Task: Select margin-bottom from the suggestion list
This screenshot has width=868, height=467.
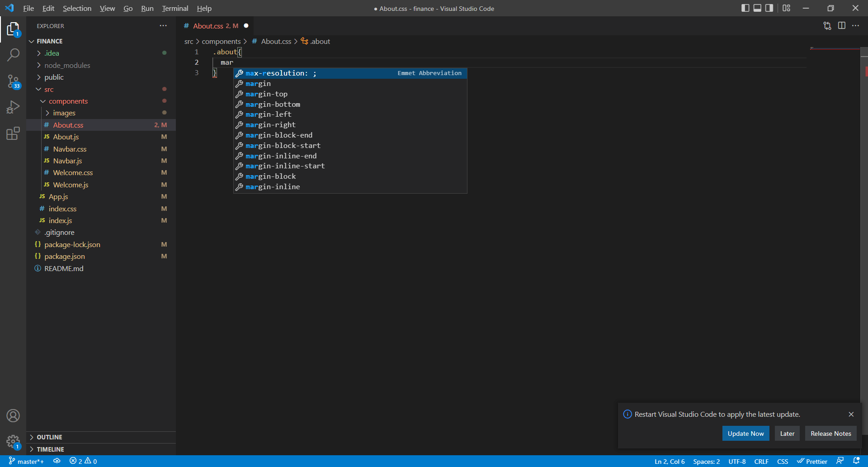Action: click(272, 104)
